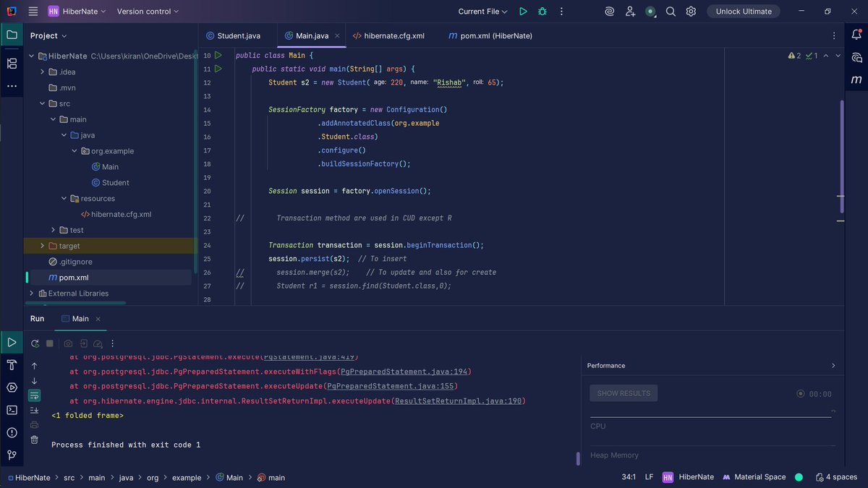Click the Unlock Ultimate button
Screen dimensions: 868x488
(x=744, y=12)
